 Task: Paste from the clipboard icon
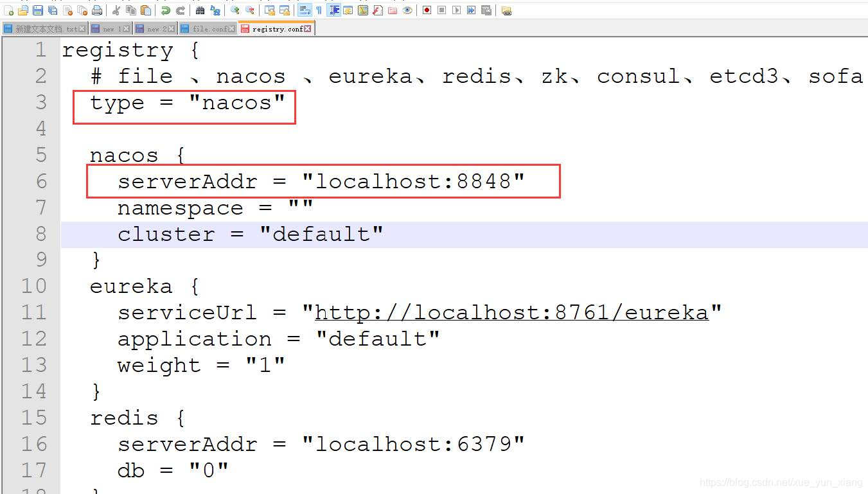[146, 10]
